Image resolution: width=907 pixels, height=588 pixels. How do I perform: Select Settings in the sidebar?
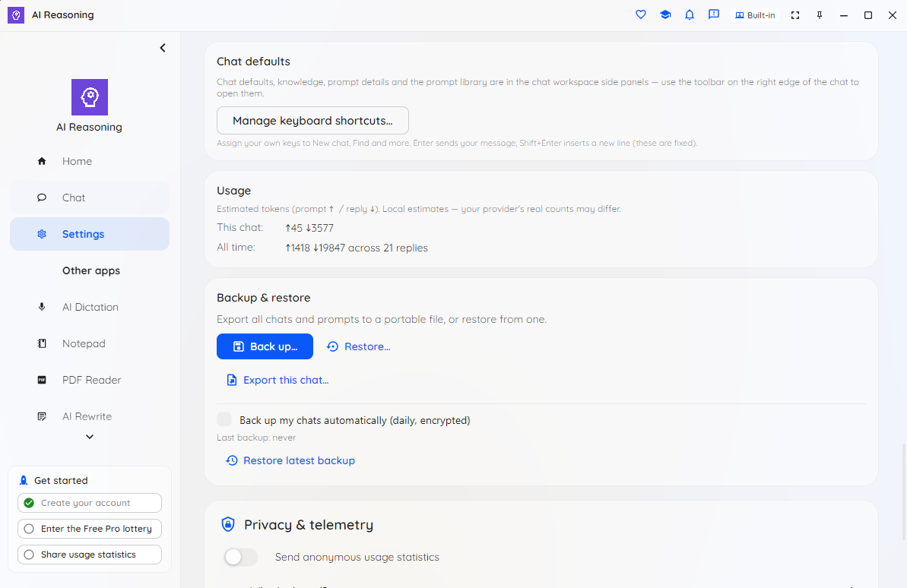[x=90, y=234]
